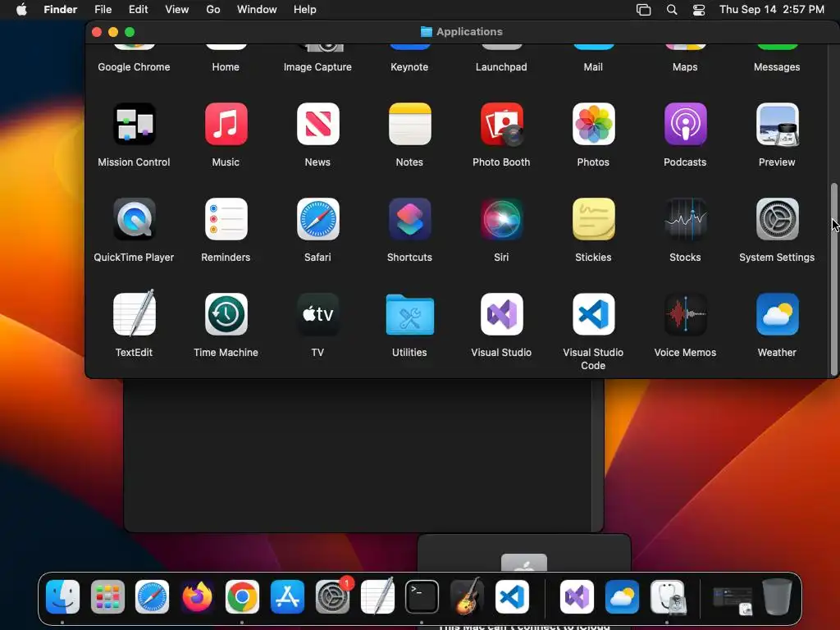840x630 pixels.
Task: Open the Finder menu
Action: [61, 10]
